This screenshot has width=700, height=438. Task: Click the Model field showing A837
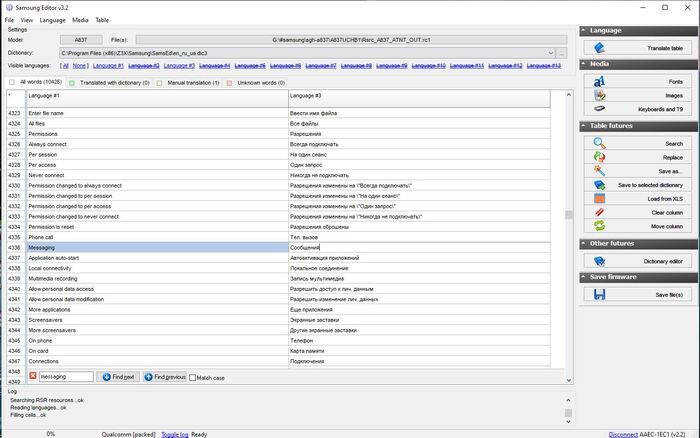(x=81, y=40)
